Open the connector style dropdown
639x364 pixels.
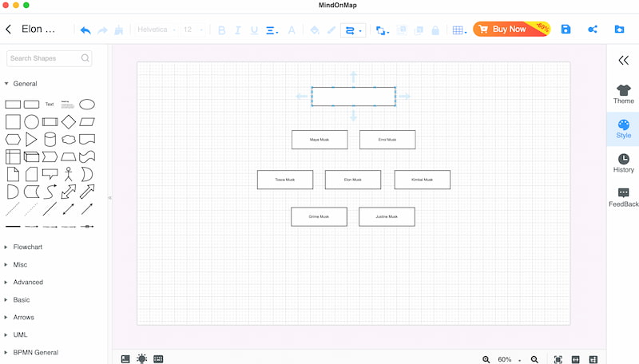(x=353, y=30)
